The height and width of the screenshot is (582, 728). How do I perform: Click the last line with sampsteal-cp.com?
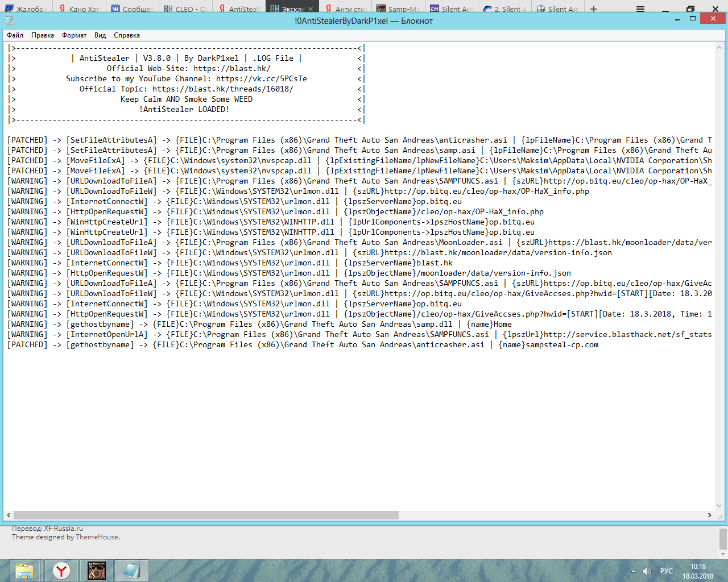[303, 345]
